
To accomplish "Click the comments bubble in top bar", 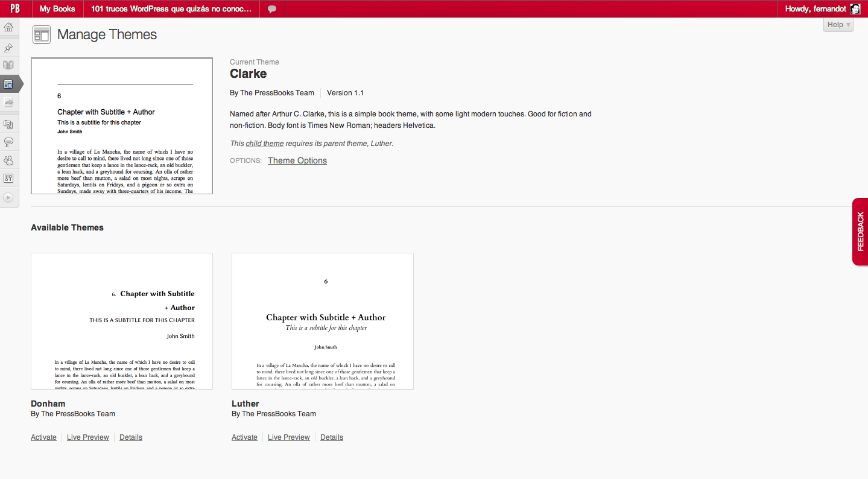I will (272, 9).
